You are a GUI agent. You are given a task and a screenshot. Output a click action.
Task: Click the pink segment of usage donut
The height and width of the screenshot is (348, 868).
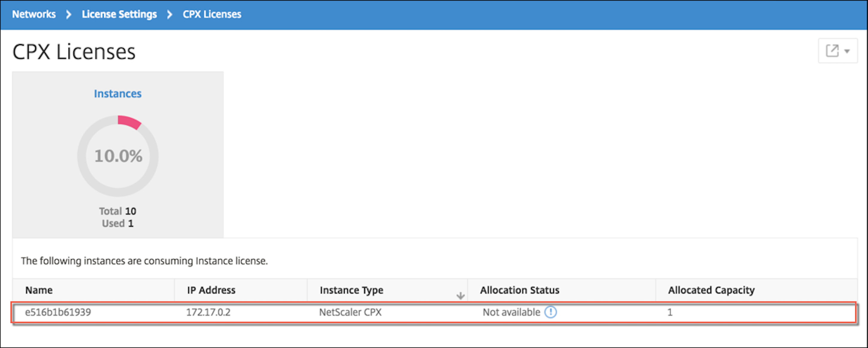click(130, 122)
